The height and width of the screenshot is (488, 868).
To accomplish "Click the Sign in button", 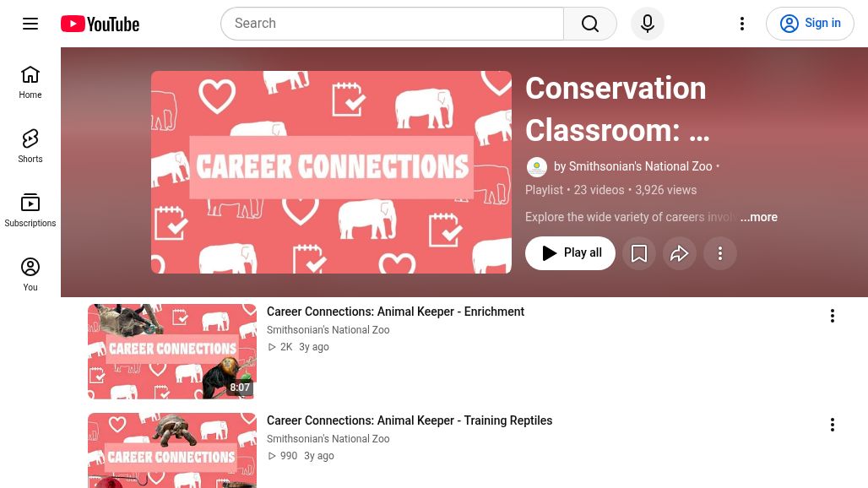I will [810, 24].
